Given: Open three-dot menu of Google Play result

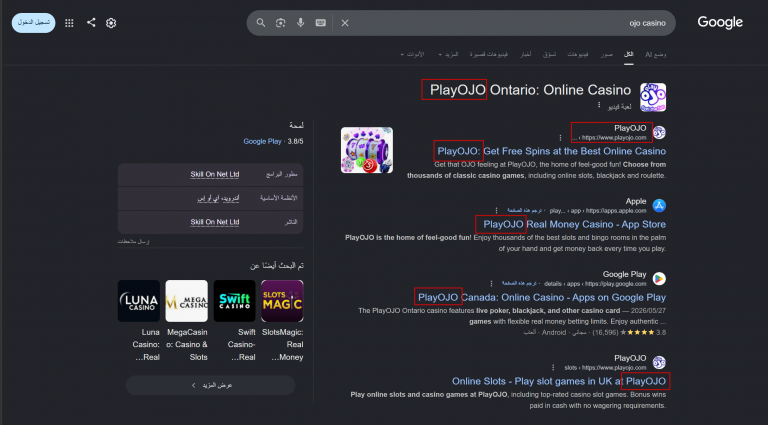Looking at the screenshot, I should tap(491, 283).
